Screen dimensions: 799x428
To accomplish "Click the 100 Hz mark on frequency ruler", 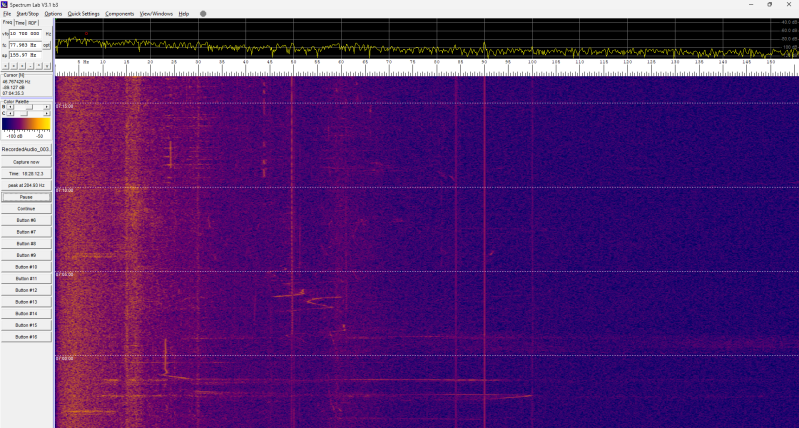I will [x=532, y=62].
